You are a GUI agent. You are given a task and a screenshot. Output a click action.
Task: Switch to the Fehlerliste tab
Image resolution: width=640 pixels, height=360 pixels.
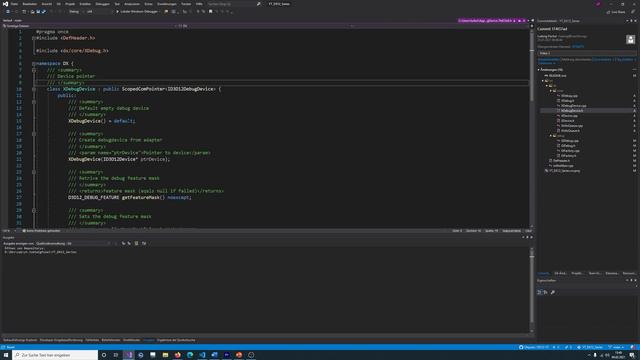(x=92, y=340)
